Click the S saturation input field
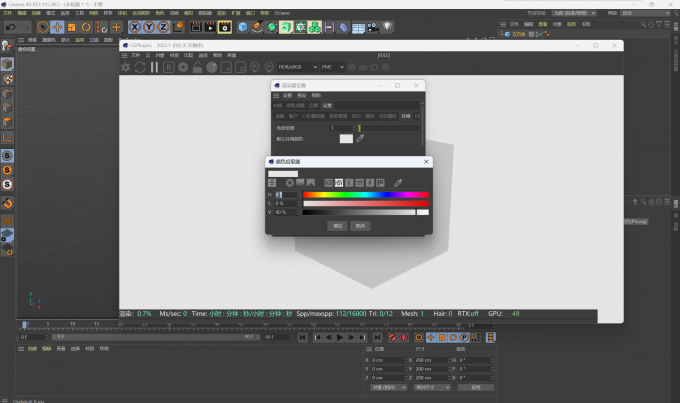The width and height of the screenshot is (680, 403). [x=287, y=203]
